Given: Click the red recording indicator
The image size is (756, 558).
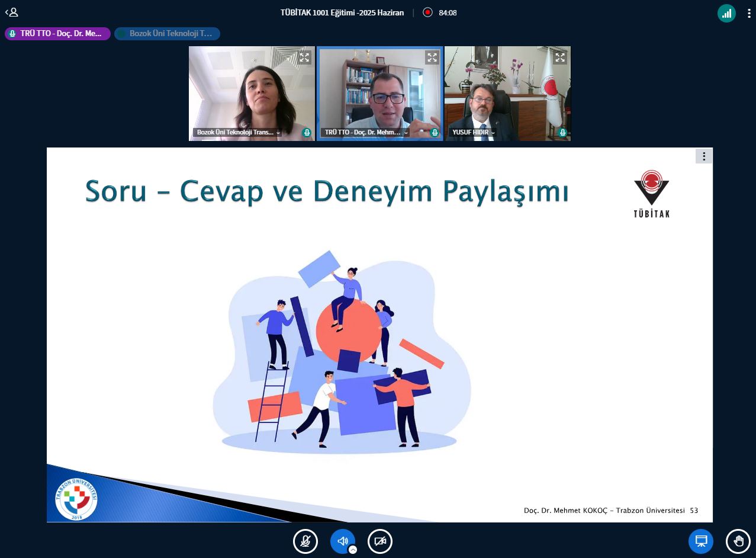Looking at the screenshot, I should point(427,12).
